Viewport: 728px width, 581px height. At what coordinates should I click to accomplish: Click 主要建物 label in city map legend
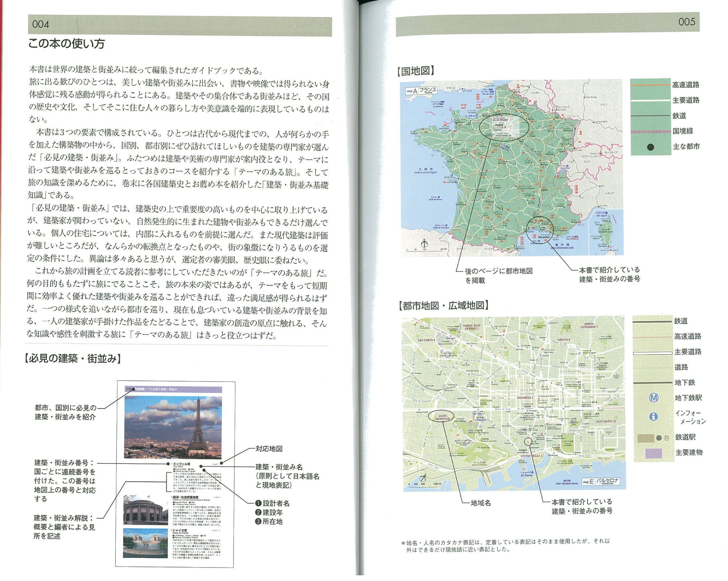689,452
